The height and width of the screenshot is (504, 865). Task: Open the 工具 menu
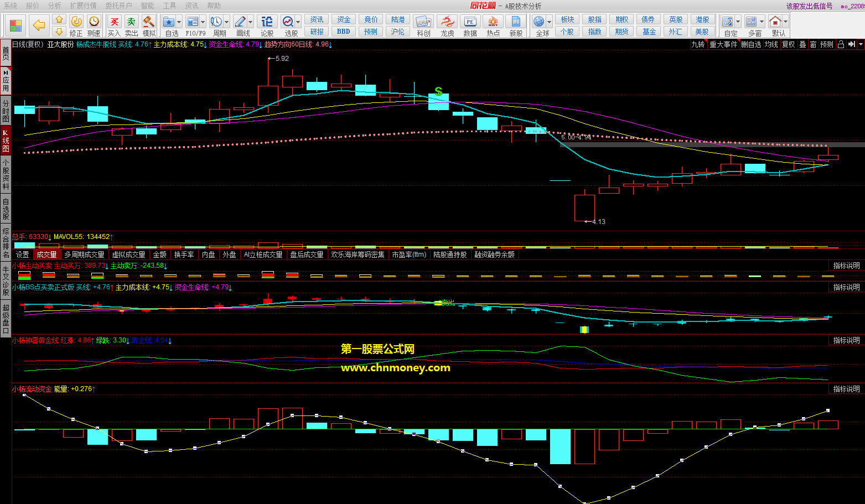[170, 6]
